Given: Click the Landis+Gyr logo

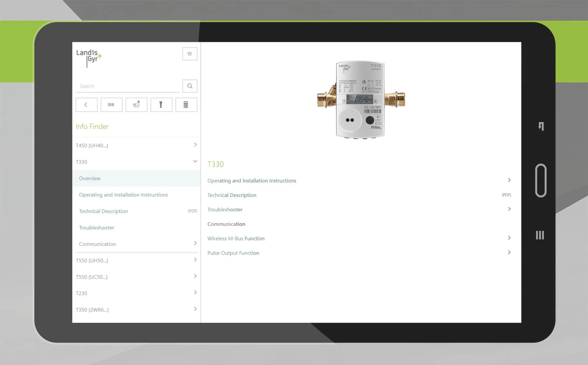Looking at the screenshot, I should 89,58.
